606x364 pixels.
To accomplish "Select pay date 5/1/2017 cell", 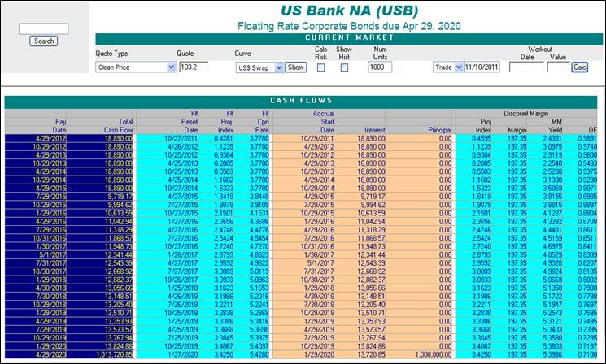I will coord(36,255).
